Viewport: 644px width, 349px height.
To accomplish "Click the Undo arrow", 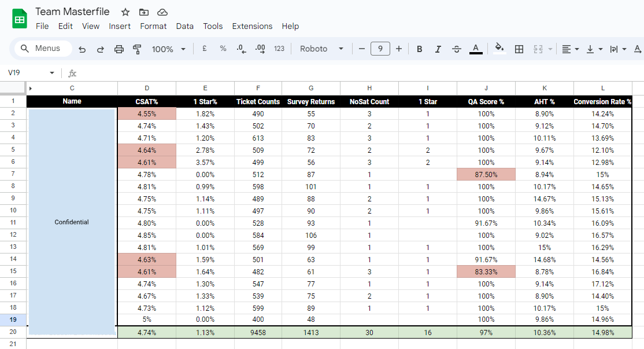I will click(82, 49).
